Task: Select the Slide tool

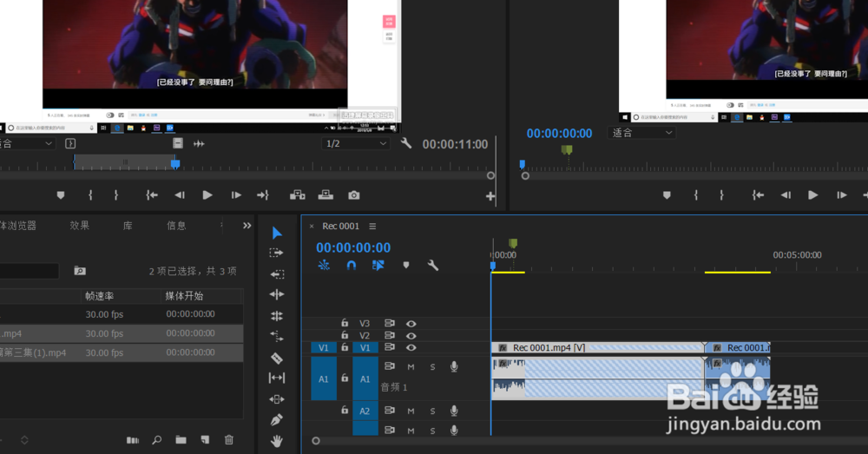Action: click(x=277, y=399)
